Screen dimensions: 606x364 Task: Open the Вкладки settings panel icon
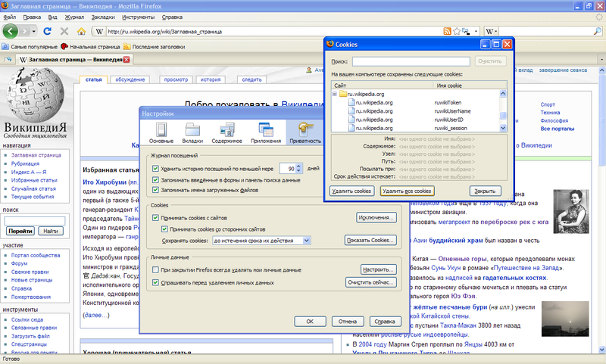click(192, 132)
